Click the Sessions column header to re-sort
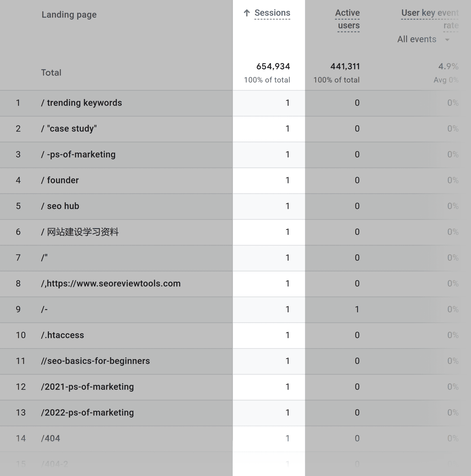471x476 pixels. point(272,13)
